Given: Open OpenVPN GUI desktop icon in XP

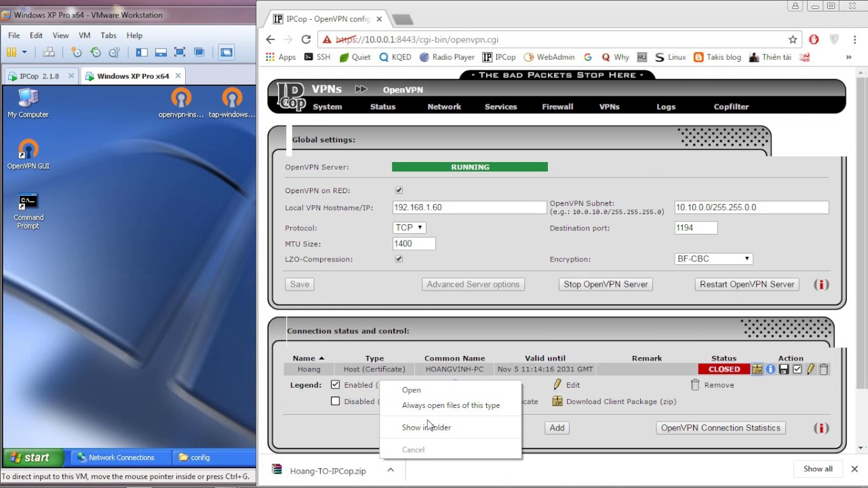Looking at the screenshot, I should tap(28, 155).
